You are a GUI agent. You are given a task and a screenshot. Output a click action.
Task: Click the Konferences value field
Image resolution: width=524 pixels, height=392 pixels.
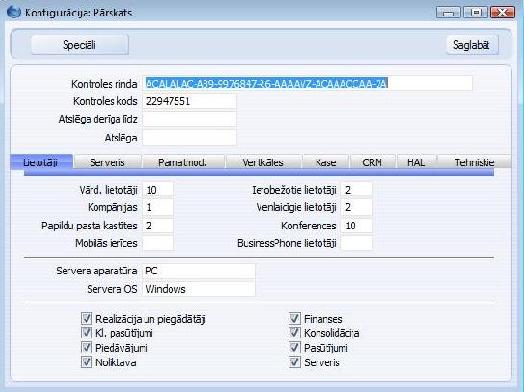coord(357,226)
